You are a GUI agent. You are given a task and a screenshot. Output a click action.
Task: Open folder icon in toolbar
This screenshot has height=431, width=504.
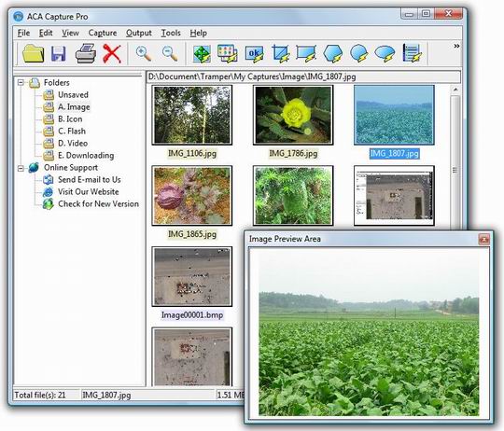33,53
